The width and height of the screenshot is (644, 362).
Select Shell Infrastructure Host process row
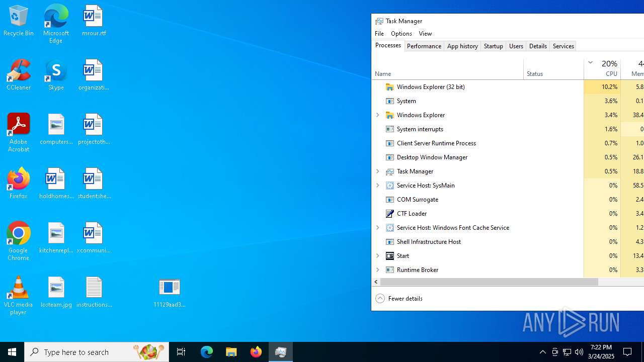[x=508, y=242]
